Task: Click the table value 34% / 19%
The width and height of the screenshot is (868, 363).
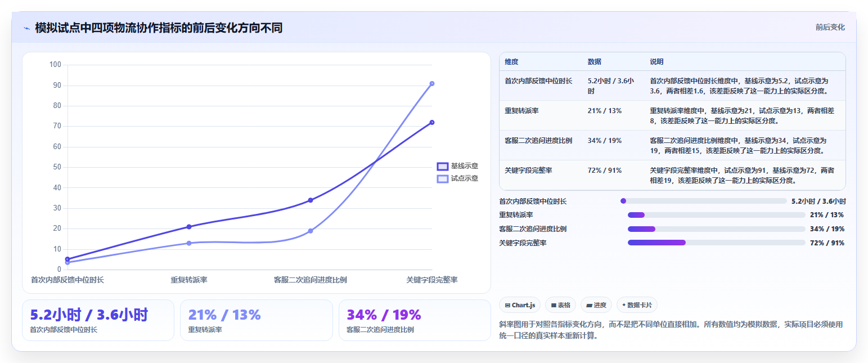Action: (x=604, y=141)
